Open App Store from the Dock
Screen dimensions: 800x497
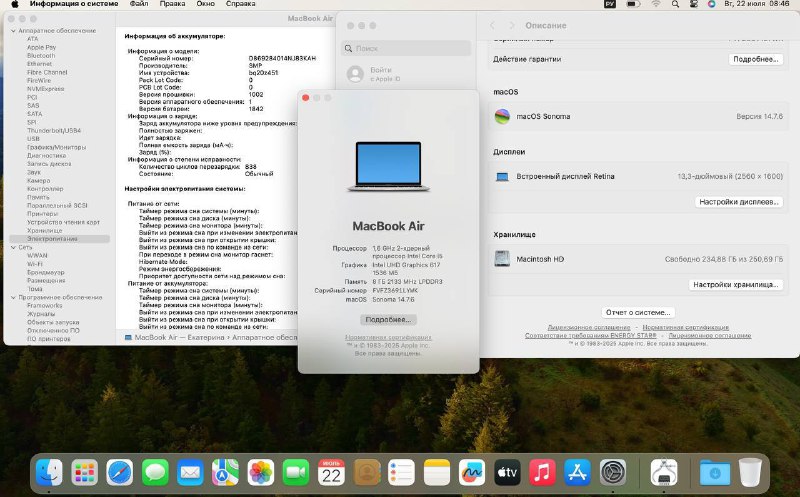click(x=578, y=473)
